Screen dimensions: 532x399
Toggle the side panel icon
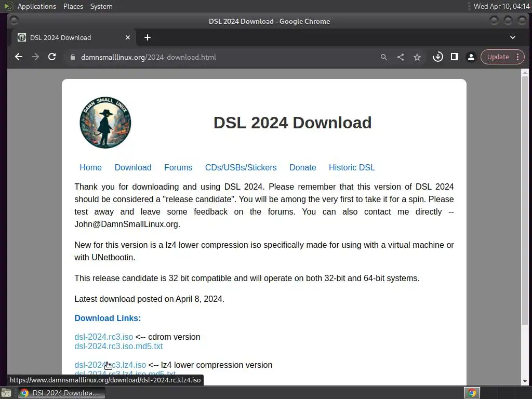454,57
